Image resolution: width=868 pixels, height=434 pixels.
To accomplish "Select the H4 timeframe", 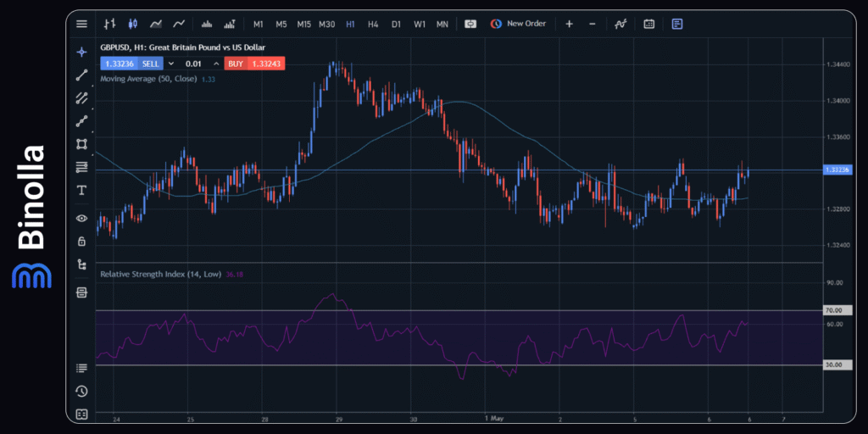I will coord(373,24).
